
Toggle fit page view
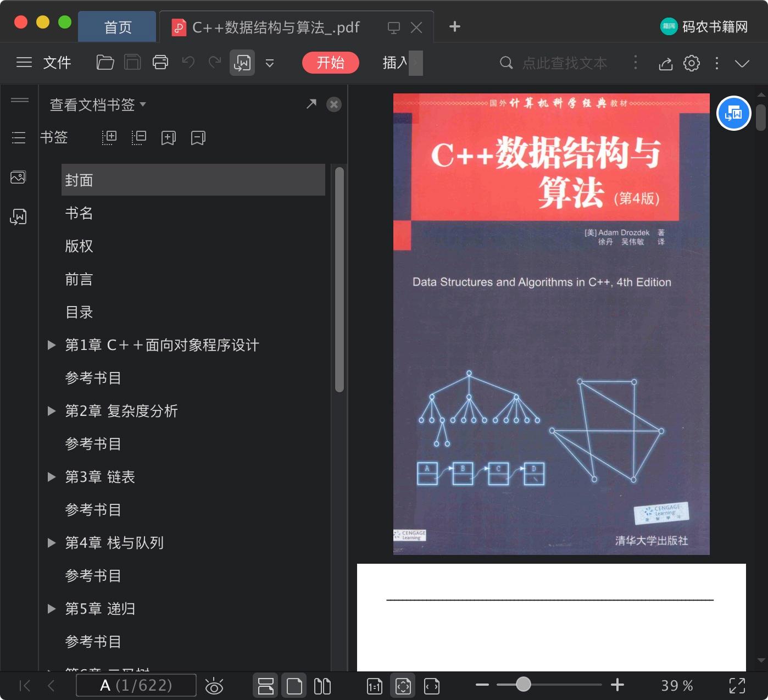403,686
